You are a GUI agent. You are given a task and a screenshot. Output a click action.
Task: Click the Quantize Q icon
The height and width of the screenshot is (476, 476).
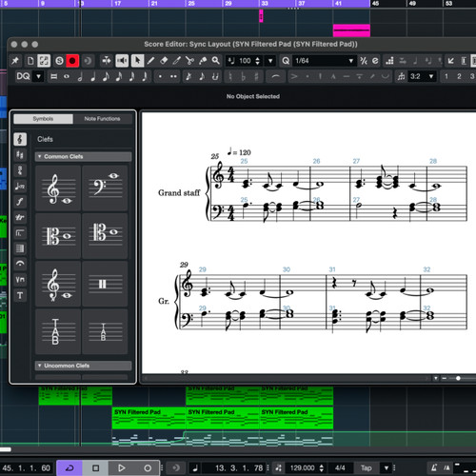pyautogui.click(x=286, y=61)
